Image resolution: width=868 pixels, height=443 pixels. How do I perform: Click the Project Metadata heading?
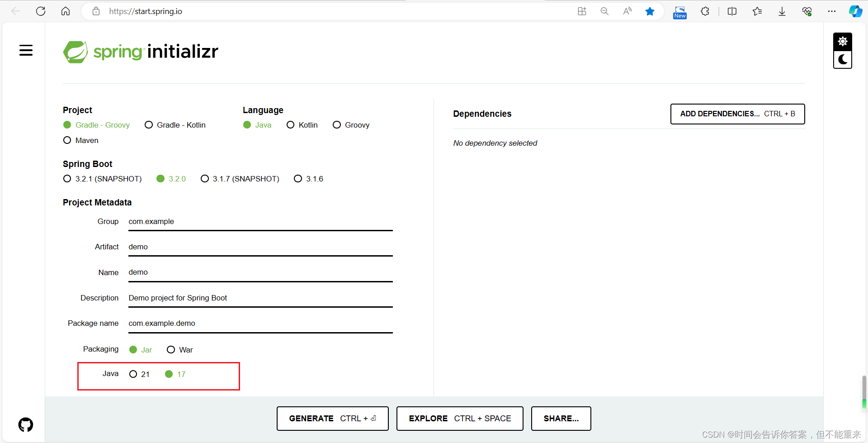click(97, 202)
